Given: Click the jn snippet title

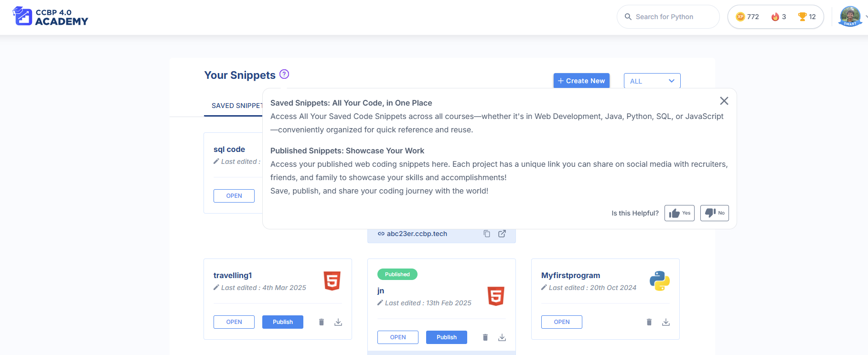Looking at the screenshot, I should pos(381,290).
